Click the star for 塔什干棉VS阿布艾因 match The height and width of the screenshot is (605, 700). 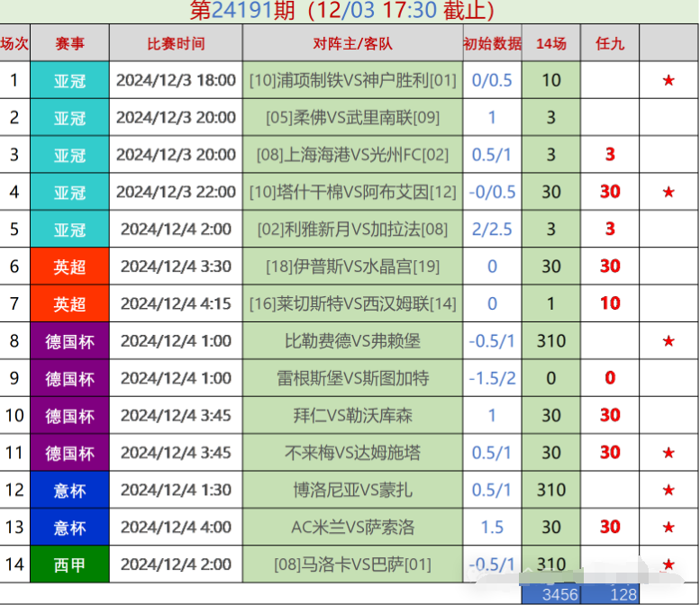(668, 192)
